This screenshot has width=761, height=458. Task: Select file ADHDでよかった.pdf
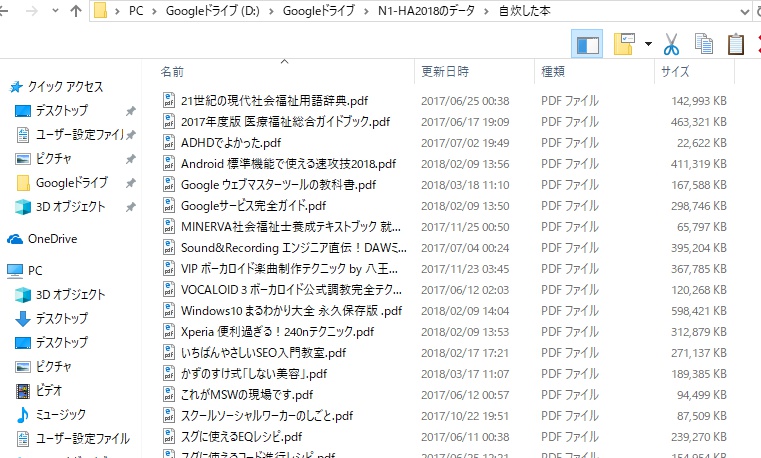(231, 143)
